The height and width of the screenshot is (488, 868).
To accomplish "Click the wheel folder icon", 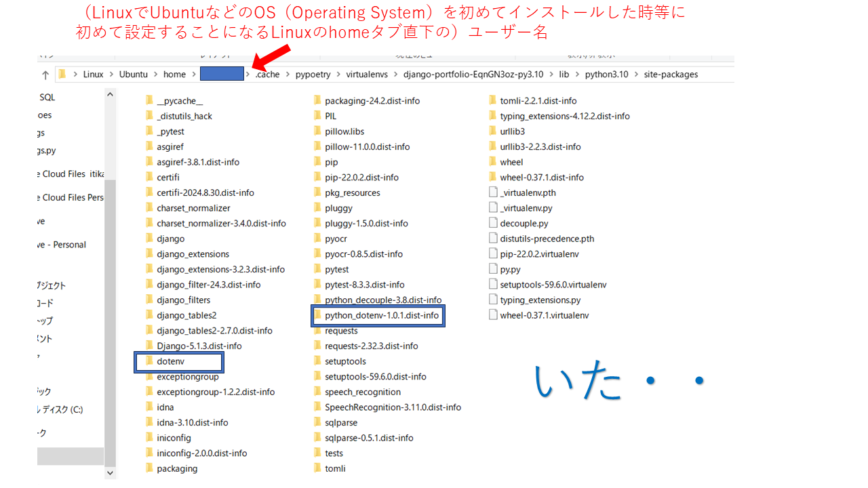I will pos(493,162).
